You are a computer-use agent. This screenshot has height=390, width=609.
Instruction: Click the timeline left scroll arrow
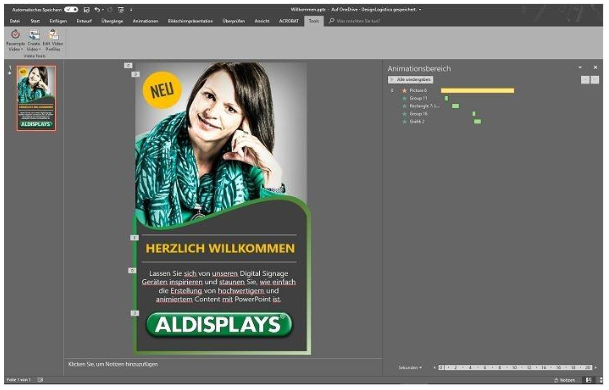pyautogui.click(x=435, y=367)
